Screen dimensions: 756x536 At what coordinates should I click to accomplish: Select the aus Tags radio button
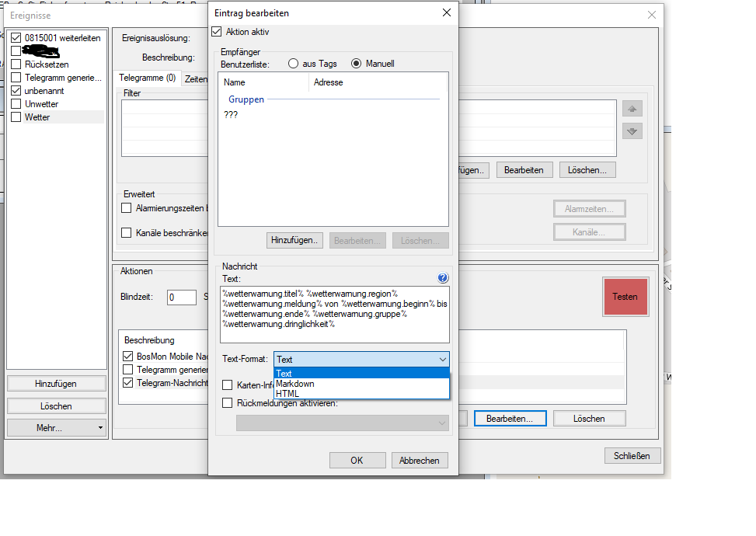(294, 64)
